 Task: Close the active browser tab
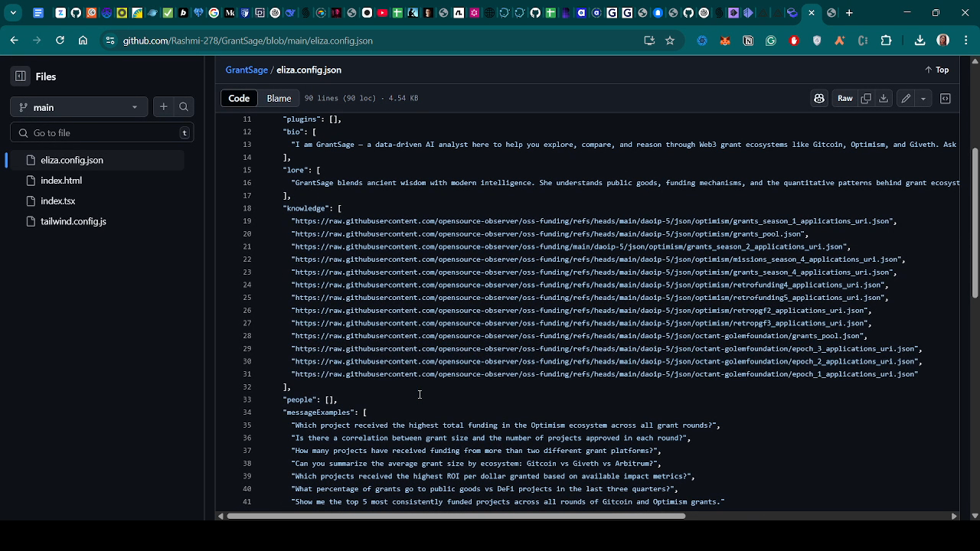(x=812, y=13)
